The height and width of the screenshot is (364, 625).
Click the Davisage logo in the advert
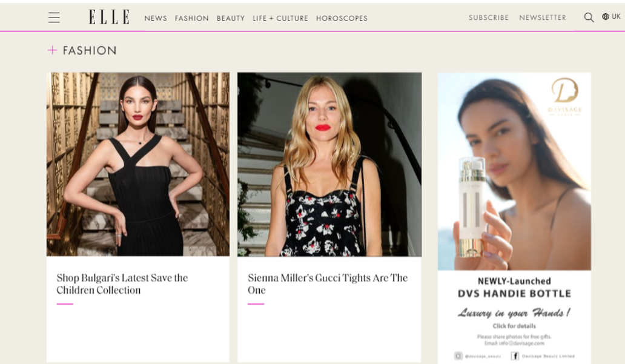coord(565,97)
